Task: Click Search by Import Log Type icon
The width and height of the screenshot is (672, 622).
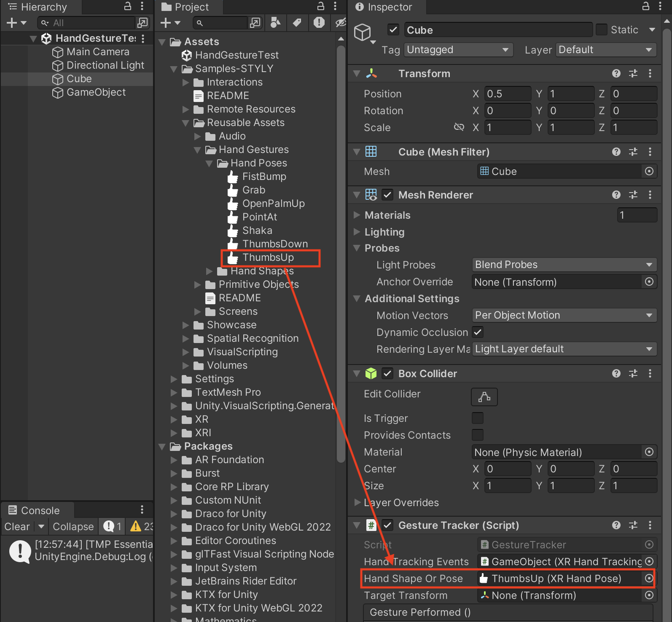Action: point(319,23)
